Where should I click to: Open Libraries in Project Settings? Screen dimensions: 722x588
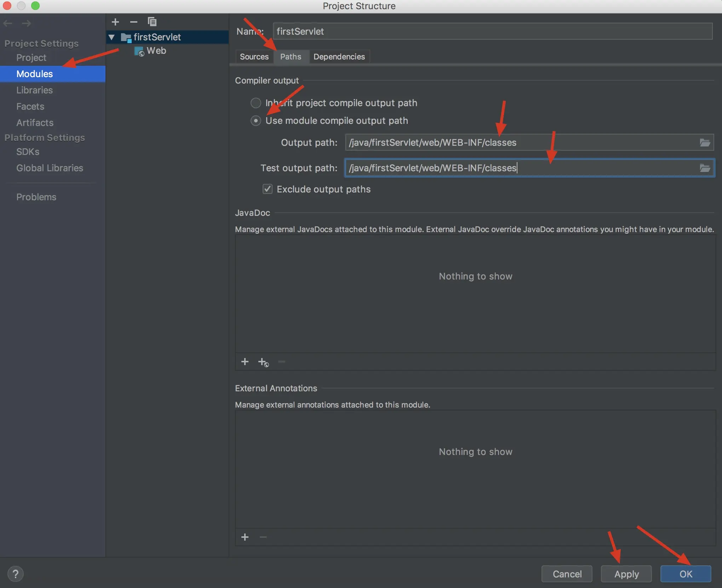(x=34, y=90)
